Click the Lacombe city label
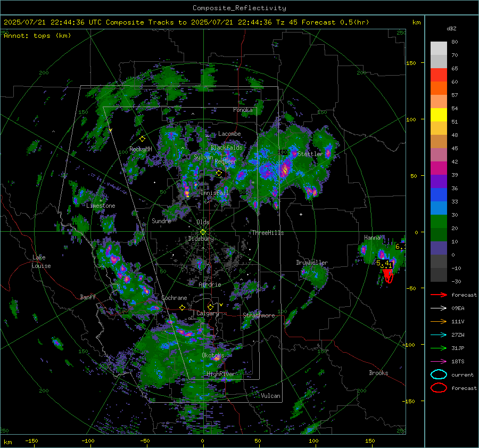The image size is (479, 448). pyautogui.click(x=229, y=134)
